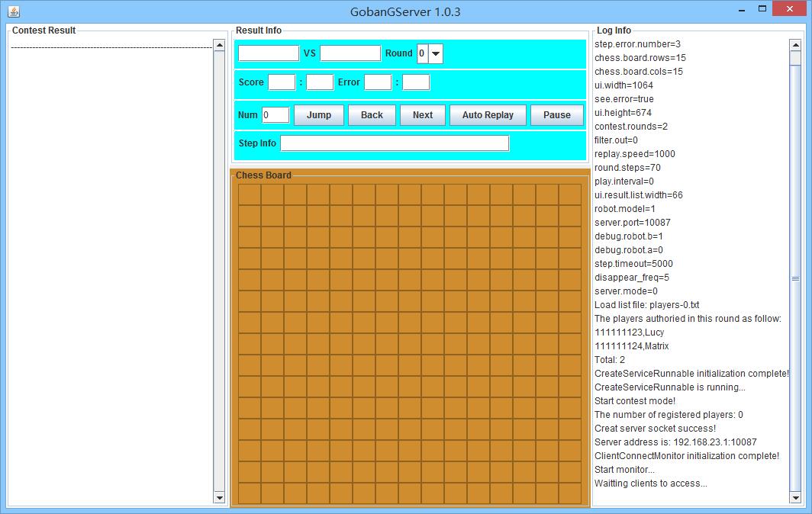812x514 pixels.
Task: Click the second Error field
Action: pos(416,82)
